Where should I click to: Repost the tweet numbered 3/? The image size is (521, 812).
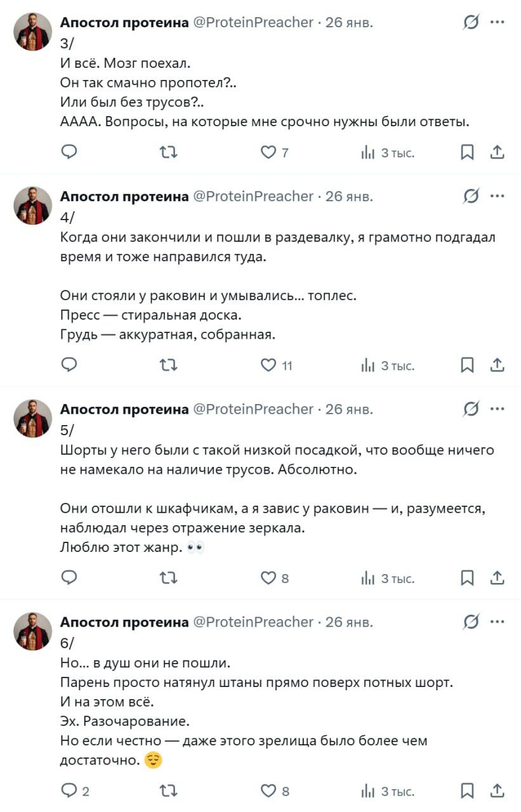168,152
